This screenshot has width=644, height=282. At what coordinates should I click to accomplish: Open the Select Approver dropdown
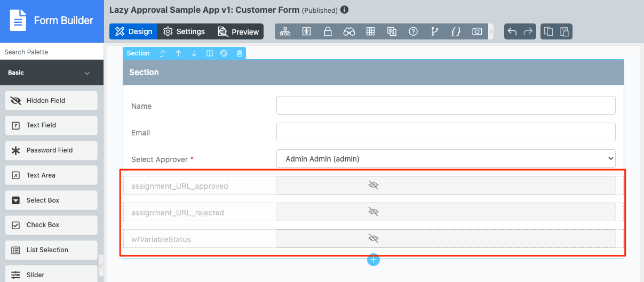tap(446, 159)
